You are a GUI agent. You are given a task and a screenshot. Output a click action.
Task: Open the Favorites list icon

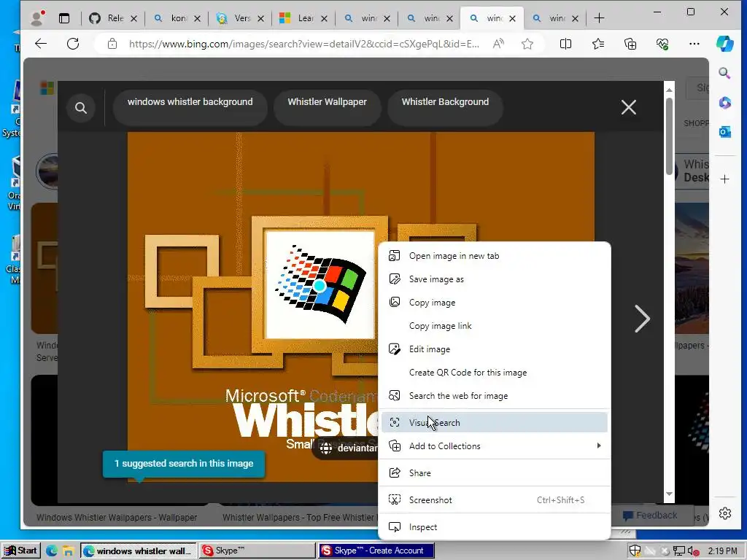pos(598,44)
